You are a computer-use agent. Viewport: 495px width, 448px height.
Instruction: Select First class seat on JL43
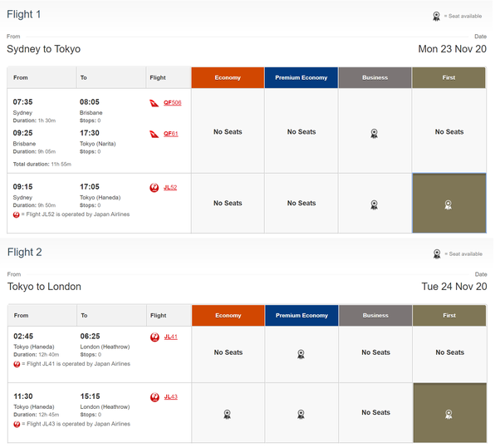point(449,414)
